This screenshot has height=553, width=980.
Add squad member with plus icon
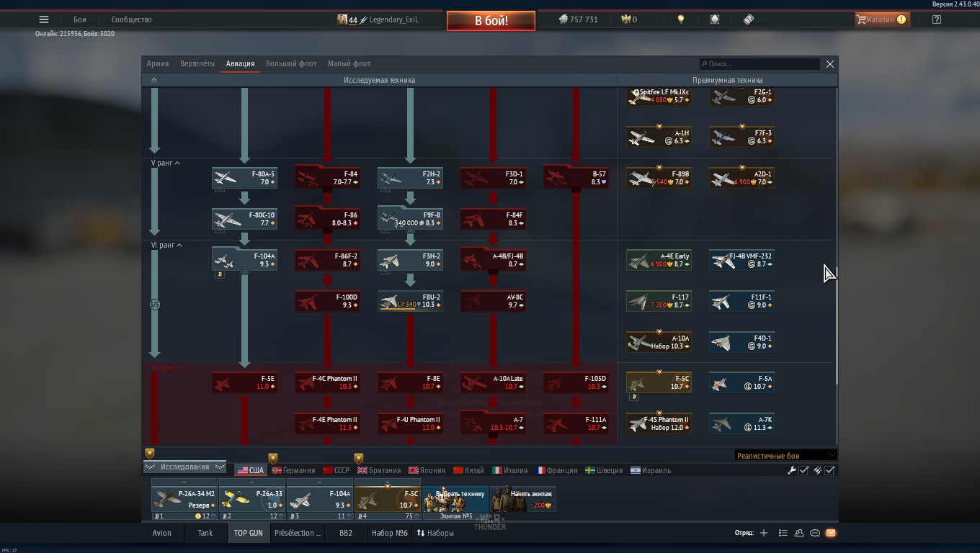(764, 533)
